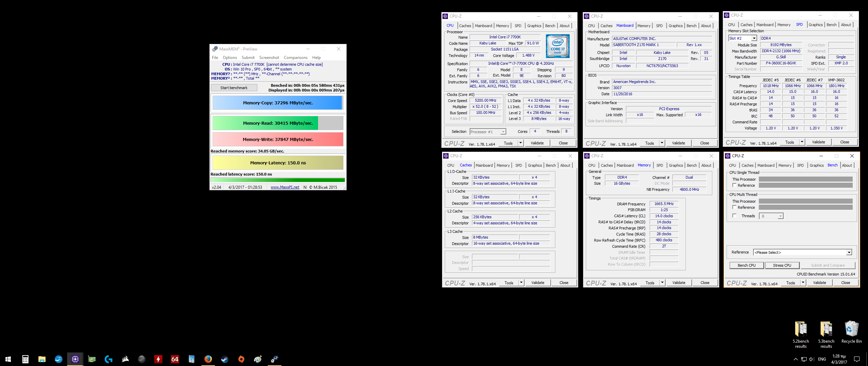
Task: Open the Recycle Bin desktop icon
Action: pos(852,332)
